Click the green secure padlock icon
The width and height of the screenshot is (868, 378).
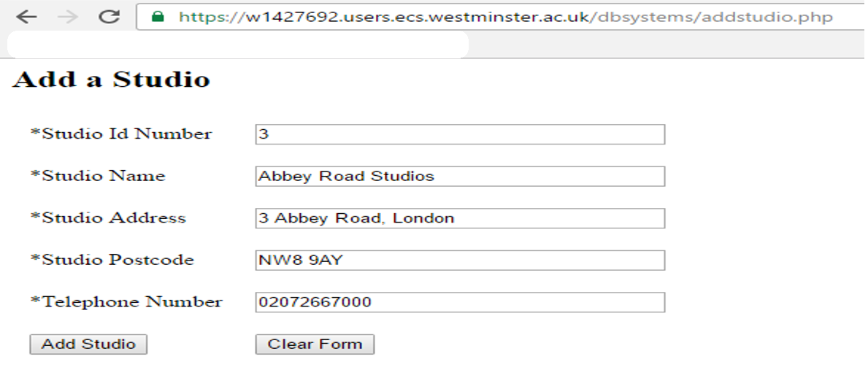click(158, 17)
